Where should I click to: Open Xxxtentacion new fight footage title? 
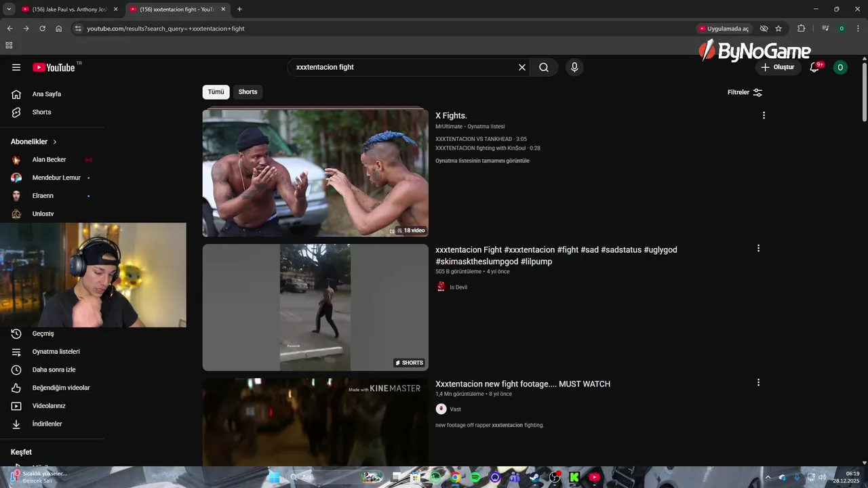tap(523, 384)
